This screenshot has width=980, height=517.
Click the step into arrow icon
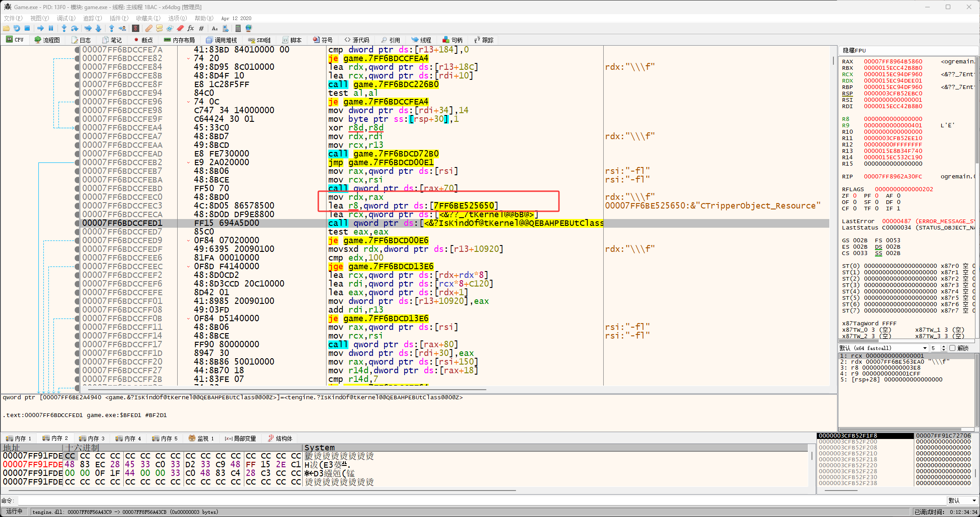tap(64, 28)
